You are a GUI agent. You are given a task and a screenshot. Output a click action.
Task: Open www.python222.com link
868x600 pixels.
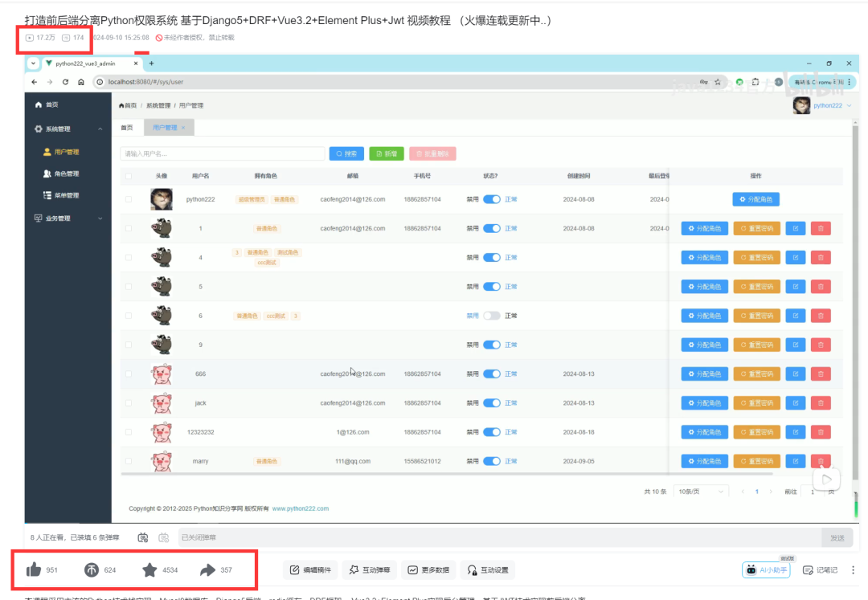coord(301,508)
